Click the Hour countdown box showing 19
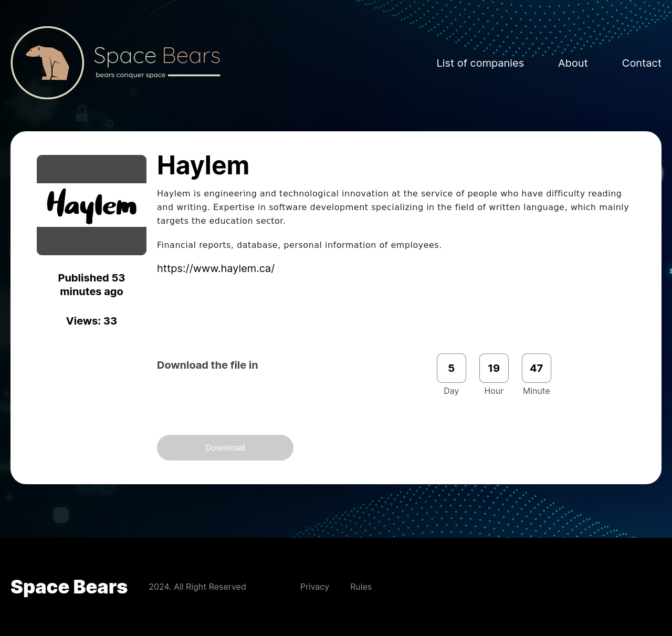 [493, 368]
